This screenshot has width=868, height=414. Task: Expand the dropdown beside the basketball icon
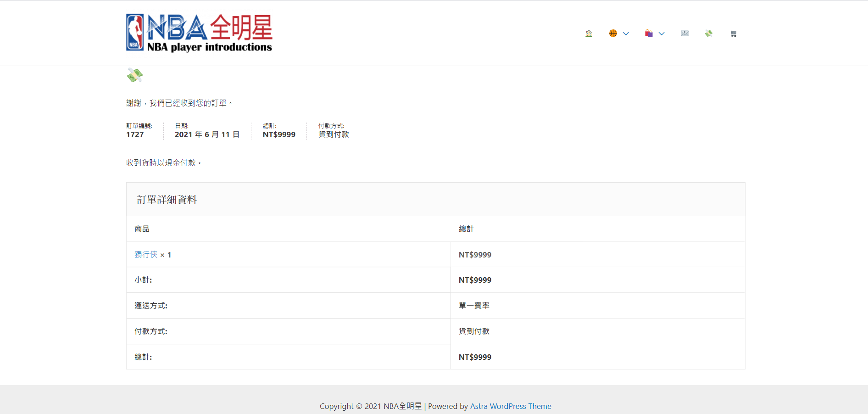pos(626,34)
